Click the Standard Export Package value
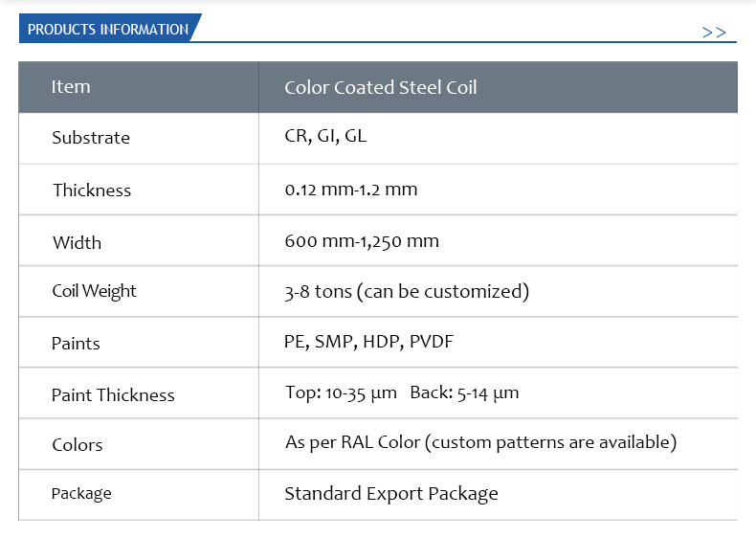This screenshot has height=538, width=756. (391, 494)
